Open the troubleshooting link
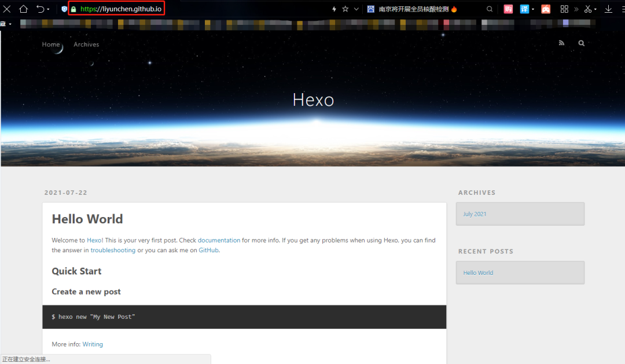The image size is (625, 364). pos(113,250)
